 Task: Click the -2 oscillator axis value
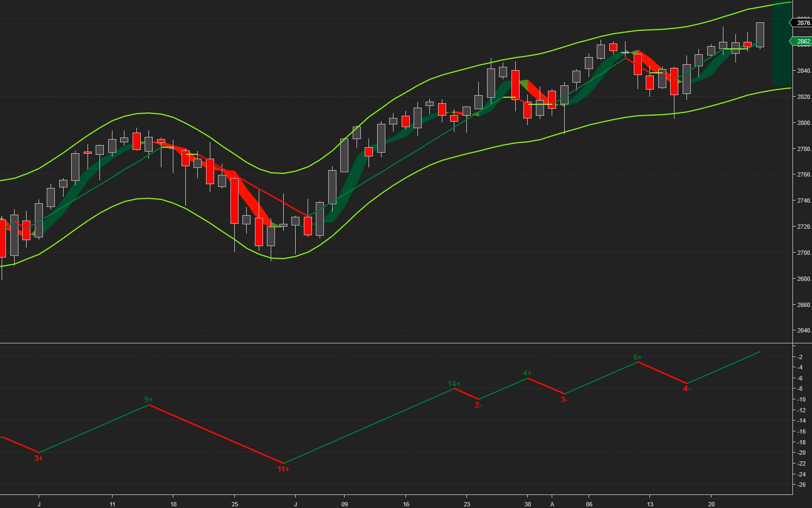(801, 357)
